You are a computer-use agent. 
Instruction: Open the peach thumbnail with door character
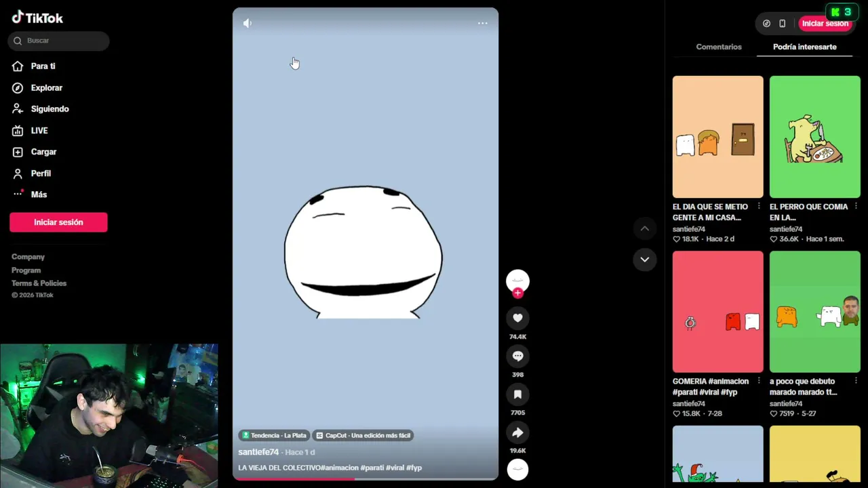pyautogui.click(x=717, y=137)
